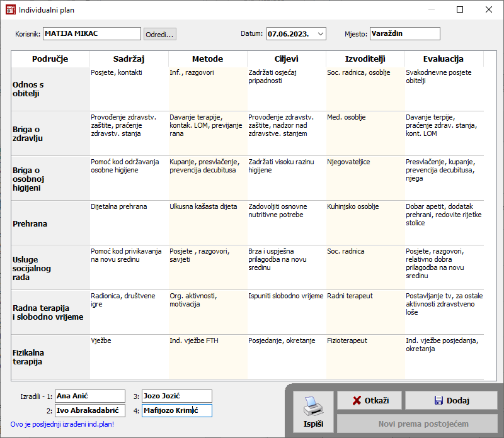Select author field 1 with Ana Anić

(x=90, y=396)
